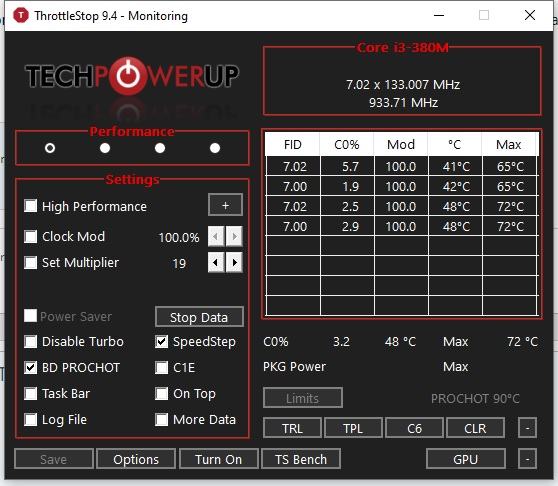Click the Limits button
This screenshot has width=558, height=486.
[303, 398]
